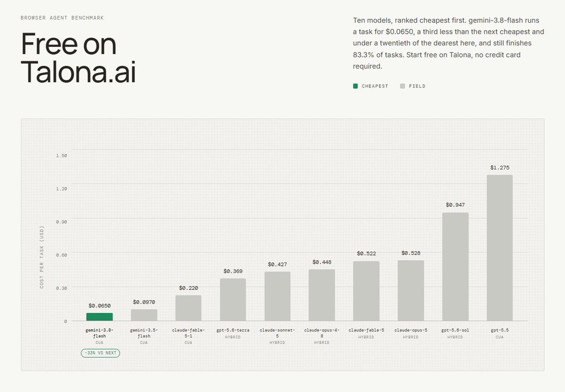
Task: Click the 0.60 y-axis tick label
Action: (61, 255)
